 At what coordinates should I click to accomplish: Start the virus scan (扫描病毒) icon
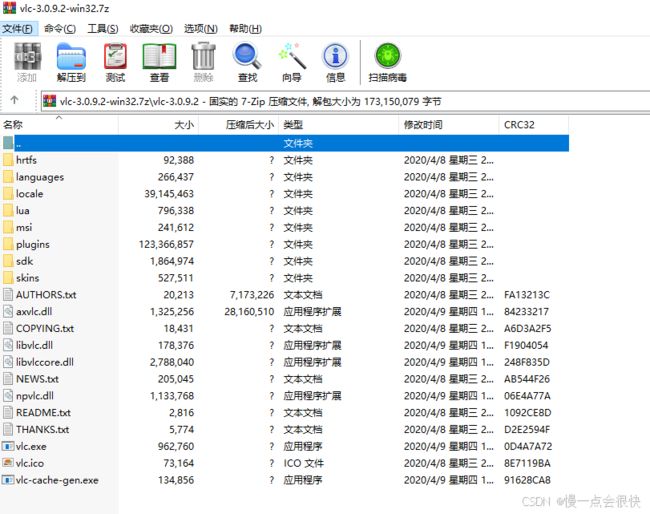point(388,56)
